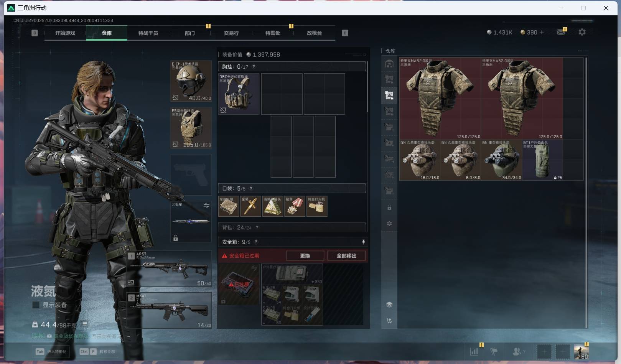Switch to the 仓库 tab
621x364 pixels.
(x=107, y=33)
